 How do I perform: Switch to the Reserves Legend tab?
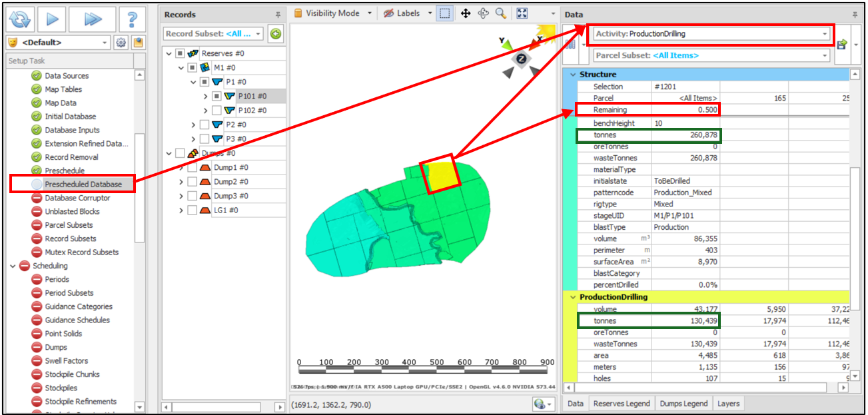click(x=620, y=404)
